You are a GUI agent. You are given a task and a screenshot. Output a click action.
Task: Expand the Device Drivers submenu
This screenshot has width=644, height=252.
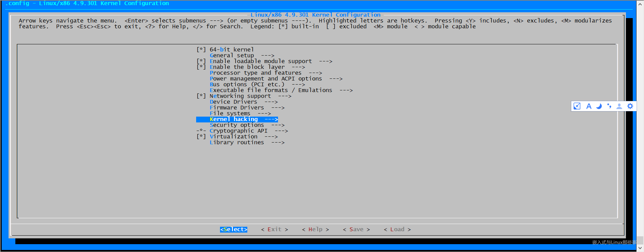pyautogui.click(x=234, y=102)
